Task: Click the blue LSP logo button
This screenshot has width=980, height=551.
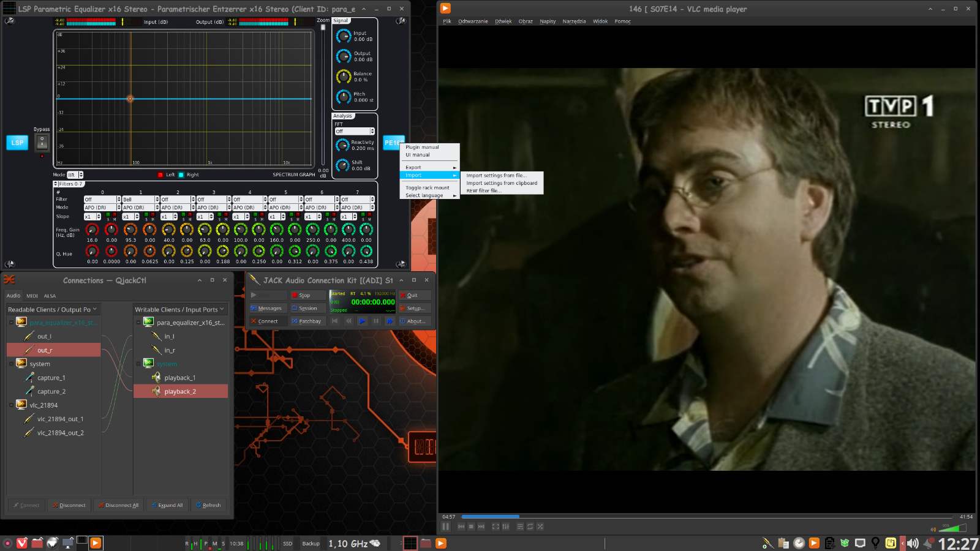Action: coord(17,143)
